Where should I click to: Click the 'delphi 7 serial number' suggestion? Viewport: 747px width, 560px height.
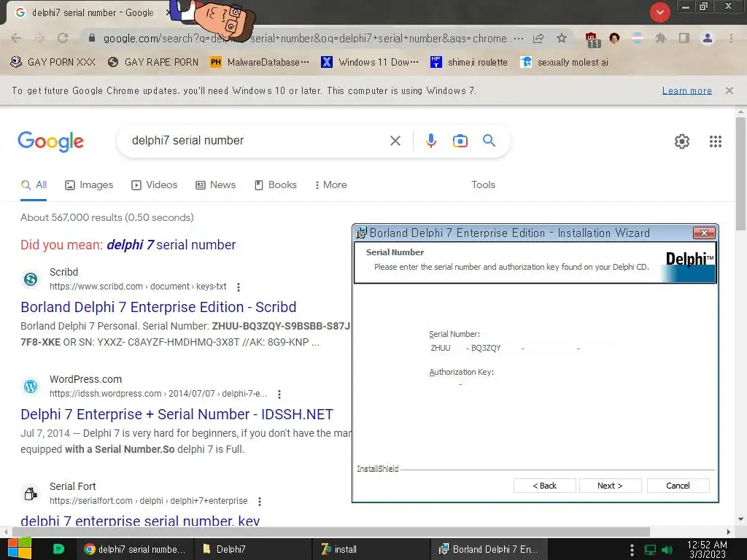coord(171,245)
